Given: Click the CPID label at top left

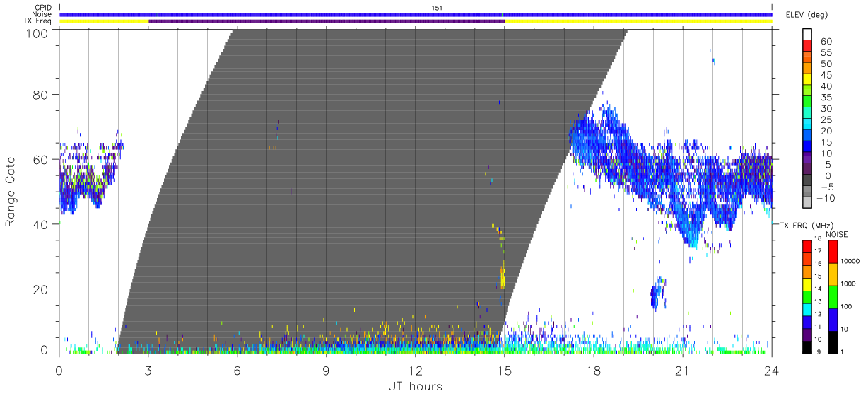Looking at the screenshot, I should point(43,8).
